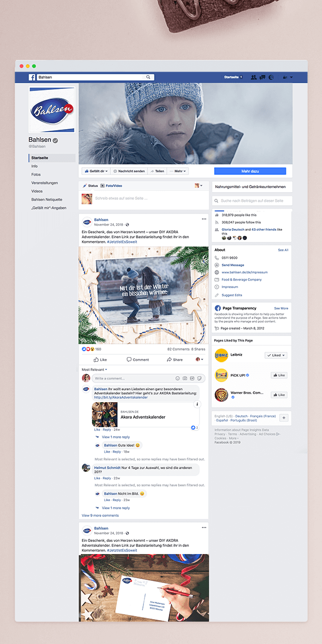Viewport: 322px width, 644px height.
Task: Open the messages icon in the top bar
Action: [262, 77]
